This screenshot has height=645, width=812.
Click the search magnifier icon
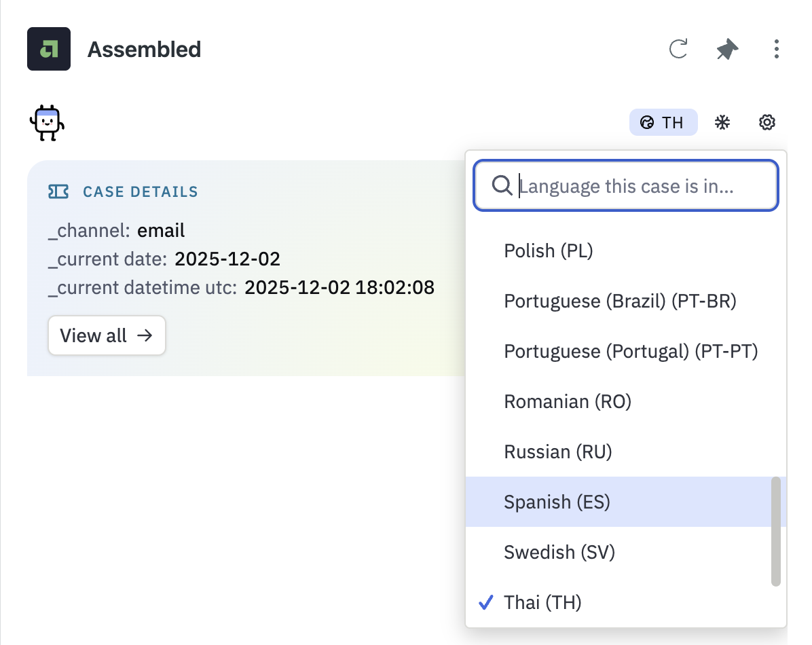tap(501, 185)
